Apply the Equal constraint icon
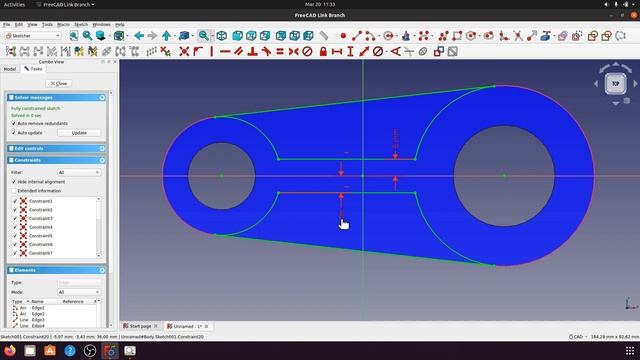 [x=280, y=51]
